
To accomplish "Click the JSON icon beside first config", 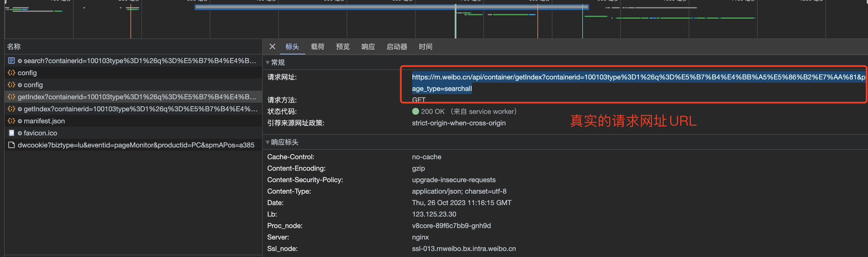I will coord(11,73).
